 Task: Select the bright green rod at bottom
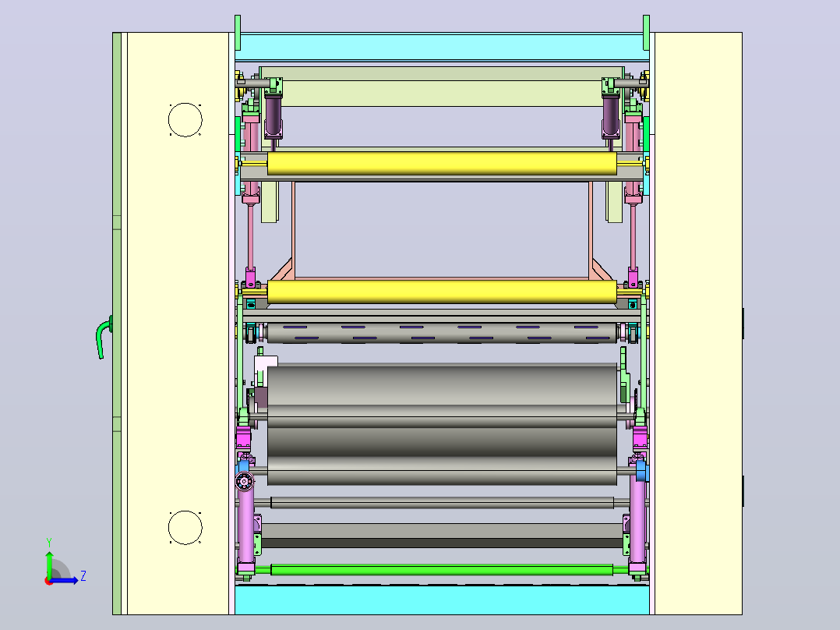[x=442, y=570]
